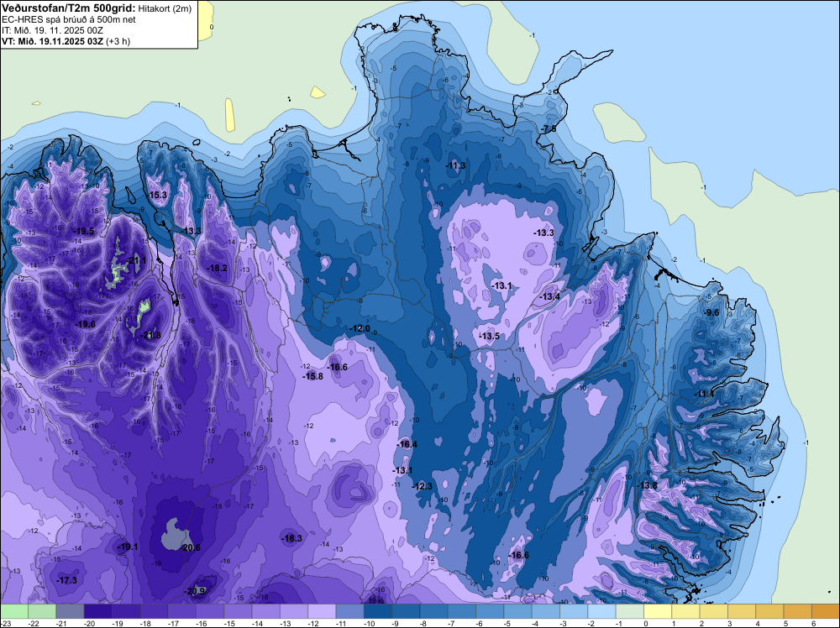Click the 'Hitakort (2m)' label in header
Viewport: 840px width, 628px height.
tap(165, 8)
